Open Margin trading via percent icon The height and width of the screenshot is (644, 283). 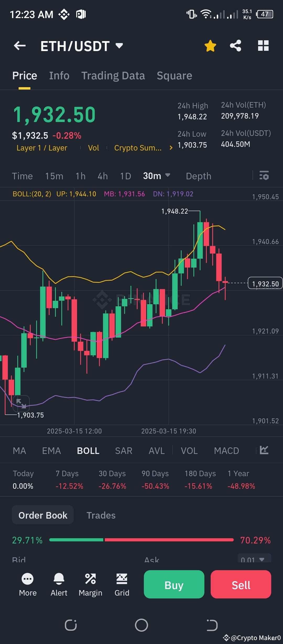90,579
